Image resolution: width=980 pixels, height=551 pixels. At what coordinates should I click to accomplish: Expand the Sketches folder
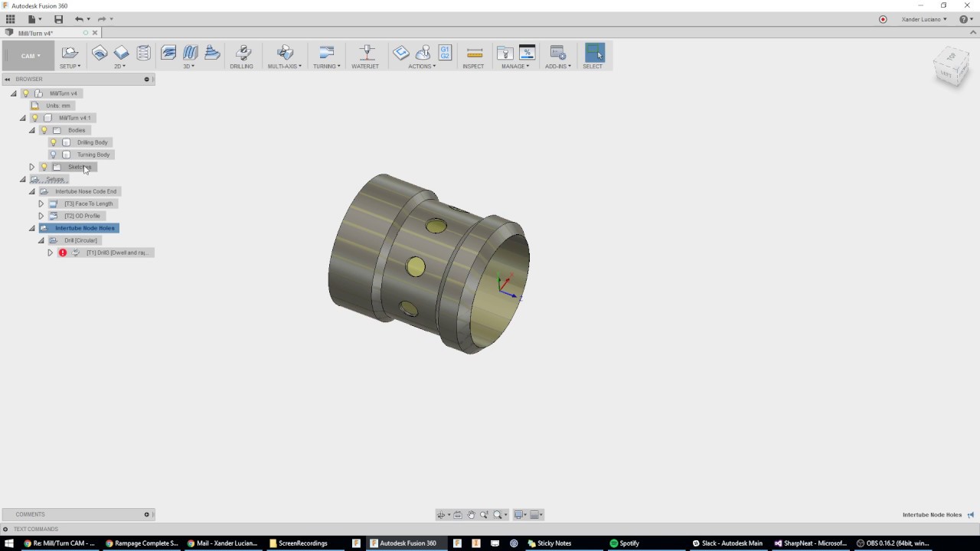(x=32, y=167)
